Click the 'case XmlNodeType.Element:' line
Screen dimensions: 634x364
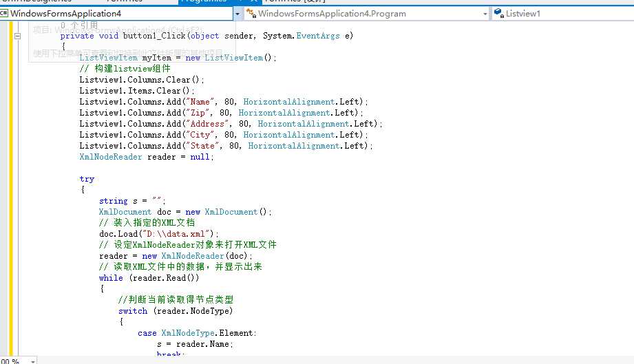tap(197, 333)
